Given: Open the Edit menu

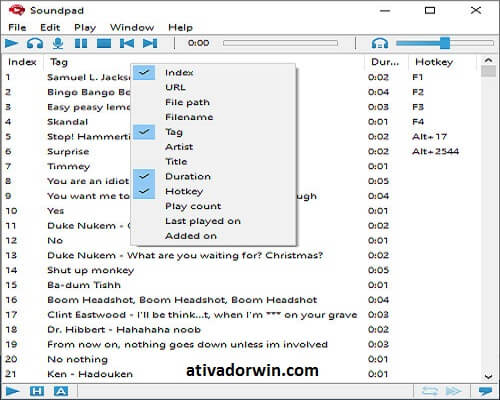Looking at the screenshot, I should click(x=50, y=27).
